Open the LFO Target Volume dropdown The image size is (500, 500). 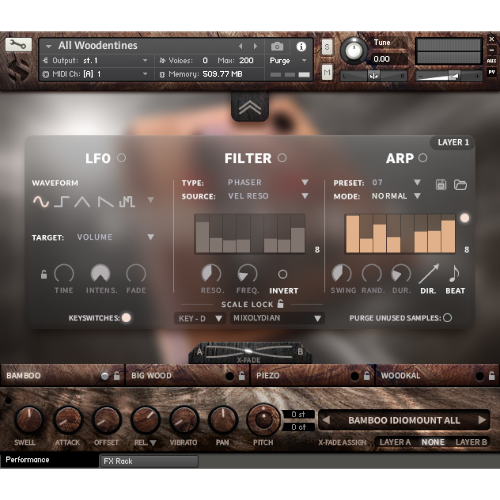pyautogui.click(x=115, y=237)
